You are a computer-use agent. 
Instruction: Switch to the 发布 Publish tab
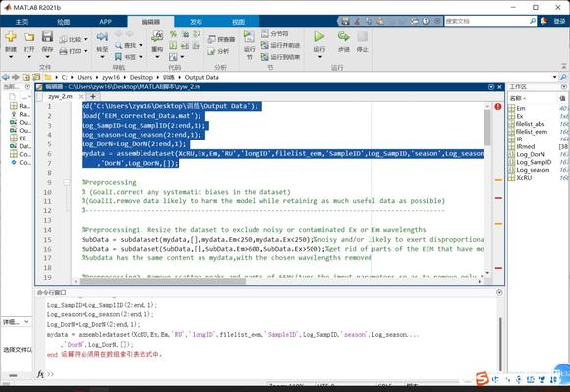[196, 22]
